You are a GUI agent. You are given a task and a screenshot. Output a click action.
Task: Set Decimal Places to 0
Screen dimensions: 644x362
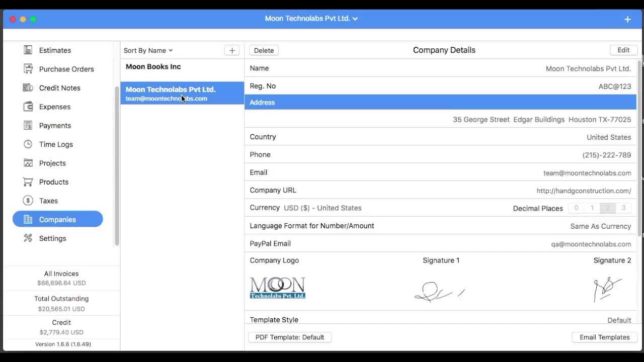click(576, 208)
